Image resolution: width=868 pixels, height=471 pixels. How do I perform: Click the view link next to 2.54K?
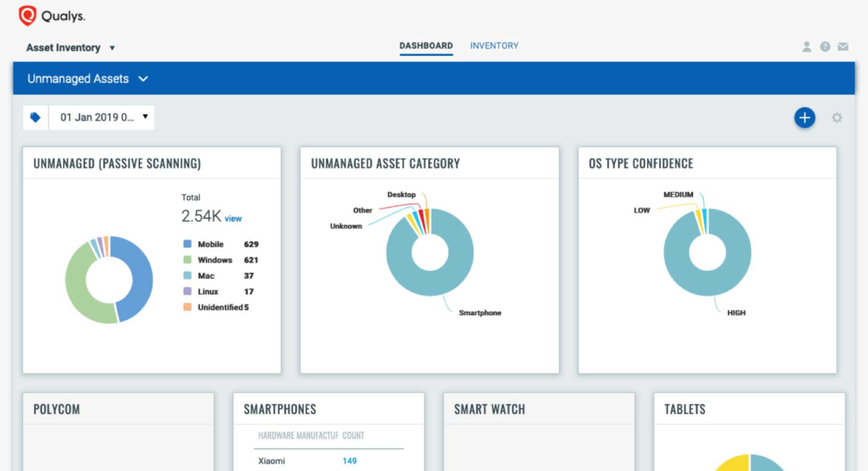233,219
